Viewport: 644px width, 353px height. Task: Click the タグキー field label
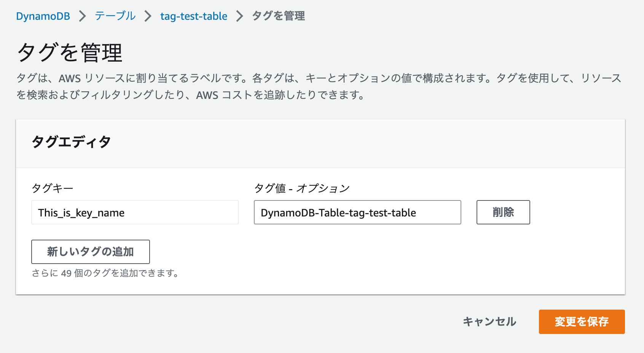coord(53,188)
